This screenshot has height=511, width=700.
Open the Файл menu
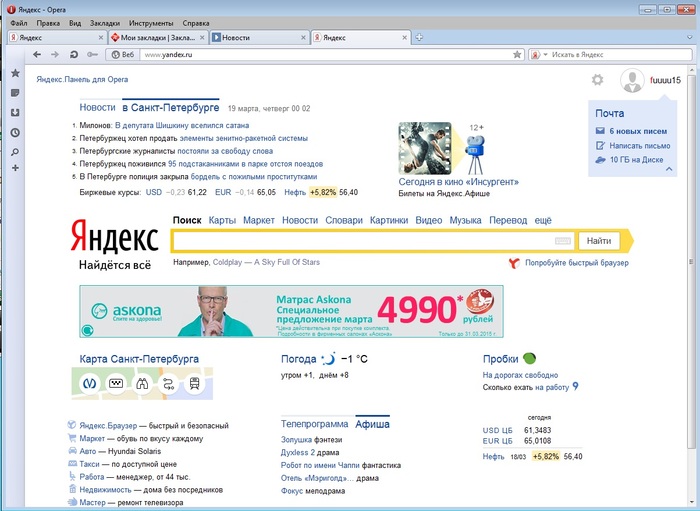18,23
